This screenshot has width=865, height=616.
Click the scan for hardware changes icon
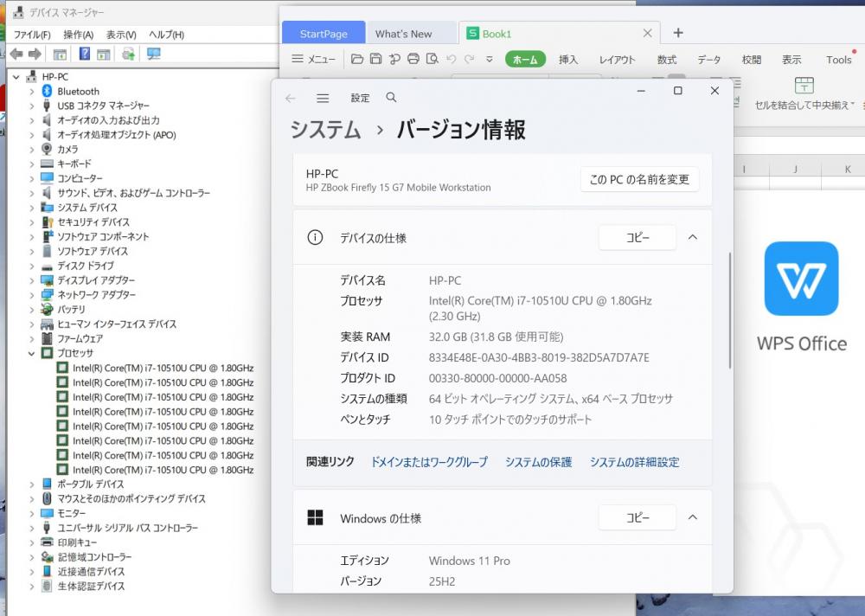[154, 54]
